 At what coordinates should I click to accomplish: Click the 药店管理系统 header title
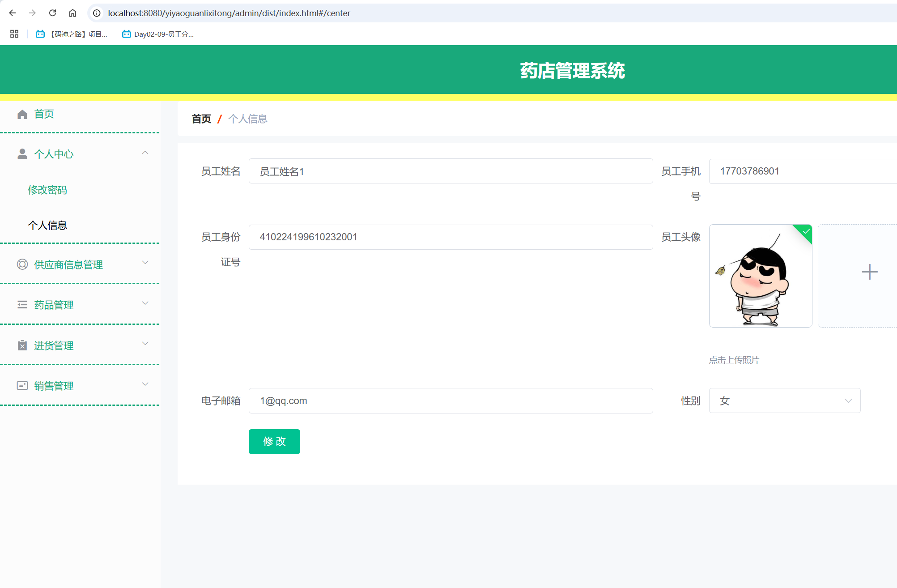[572, 71]
